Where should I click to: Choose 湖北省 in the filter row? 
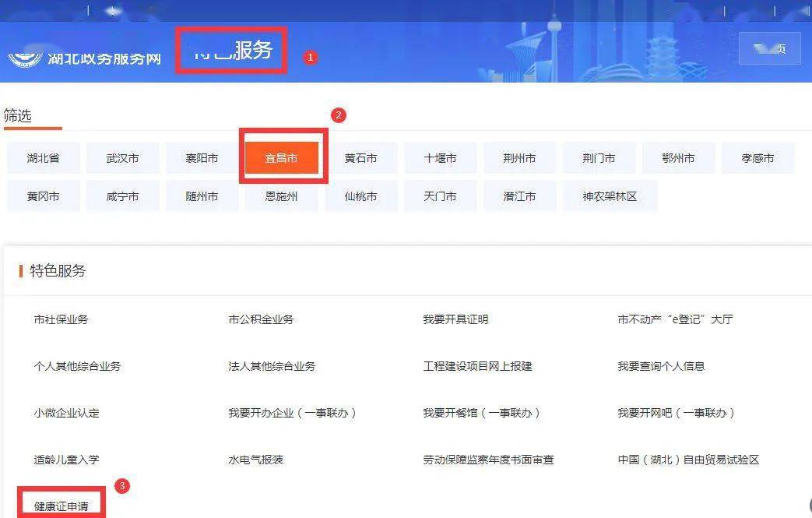coord(43,158)
